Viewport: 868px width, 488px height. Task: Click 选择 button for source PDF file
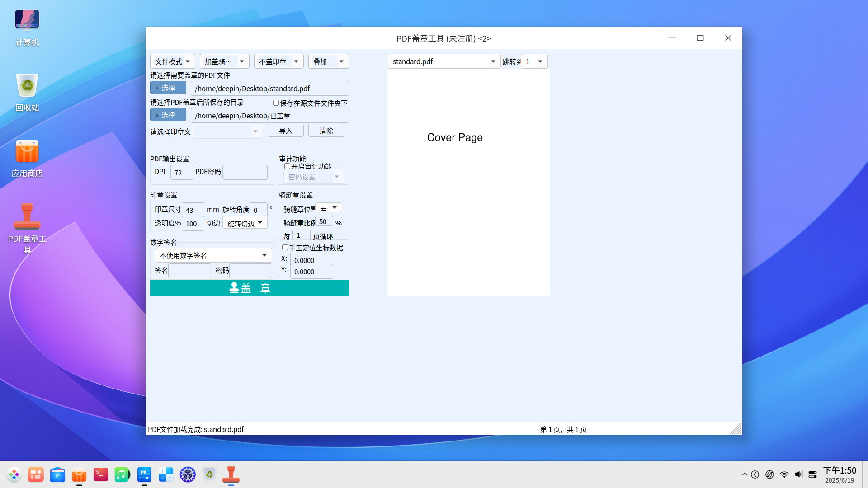click(168, 88)
